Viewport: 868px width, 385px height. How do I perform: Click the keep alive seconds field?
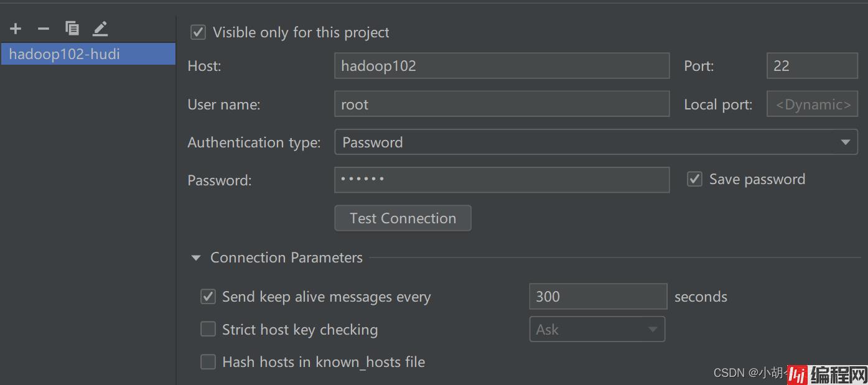[597, 297]
